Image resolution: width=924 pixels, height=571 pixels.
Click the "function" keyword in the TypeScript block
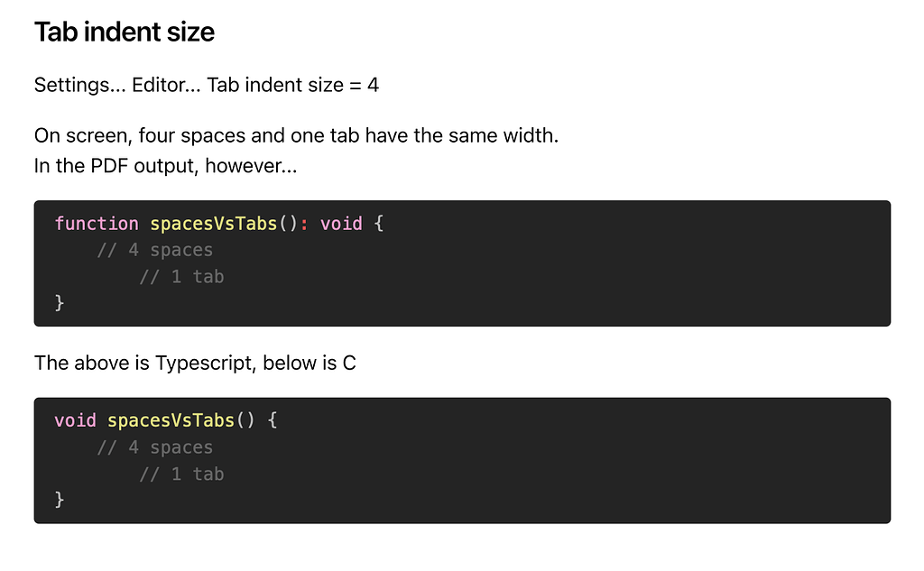pyautogui.click(x=97, y=224)
